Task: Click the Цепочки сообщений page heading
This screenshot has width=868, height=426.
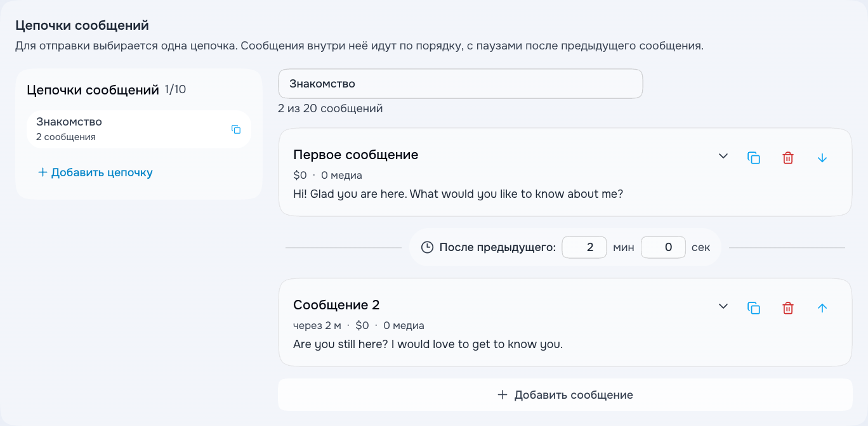Action: tap(82, 26)
